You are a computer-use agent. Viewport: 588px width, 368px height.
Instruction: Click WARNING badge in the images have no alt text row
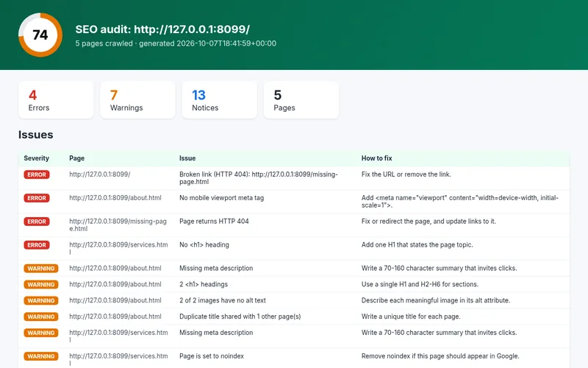(x=41, y=301)
